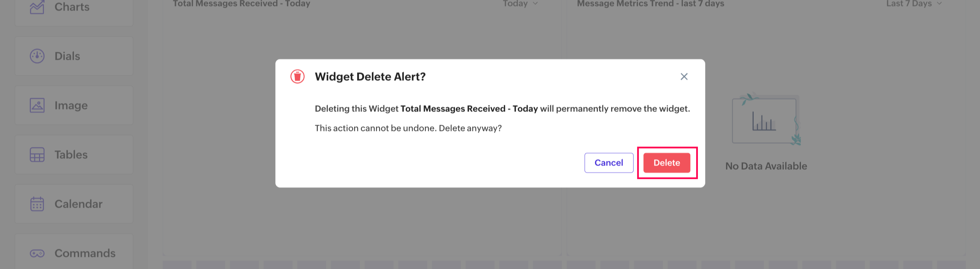
Task: Select the Calendar widget category label
Action: 78,204
